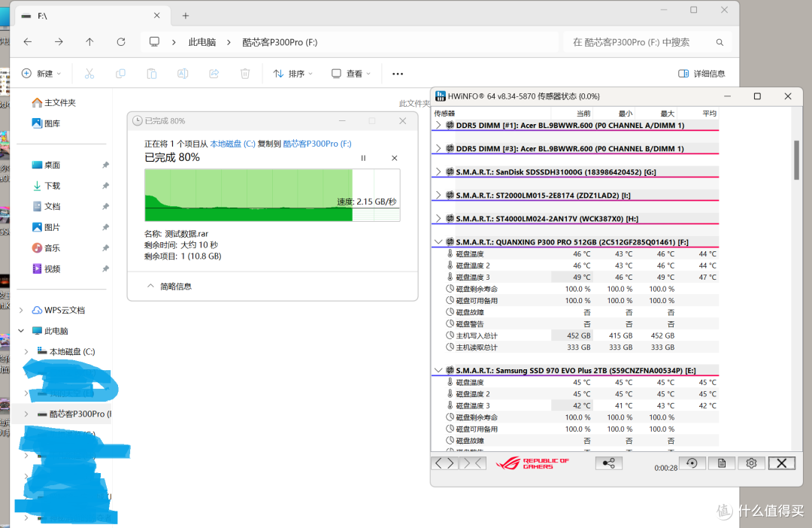Click 本地磁盘 (C:) link in copy dialog
The height and width of the screenshot is (528, 812).
(232, 144)
